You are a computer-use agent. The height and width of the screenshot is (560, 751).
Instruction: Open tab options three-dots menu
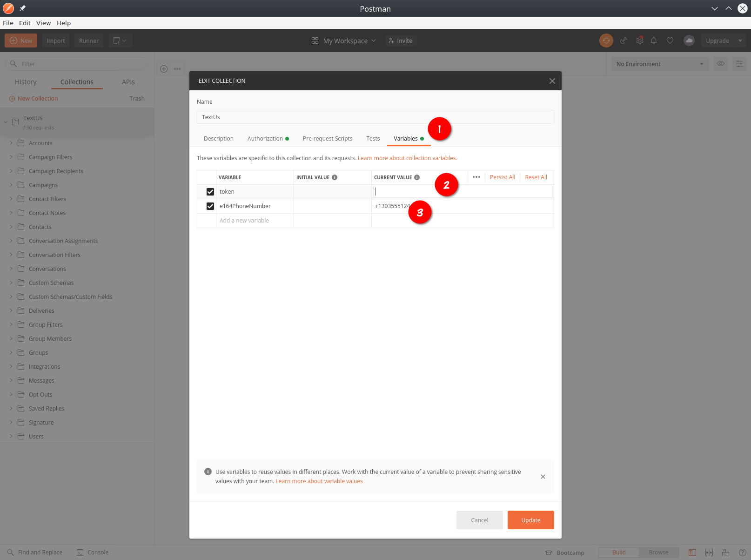[177, 69]
